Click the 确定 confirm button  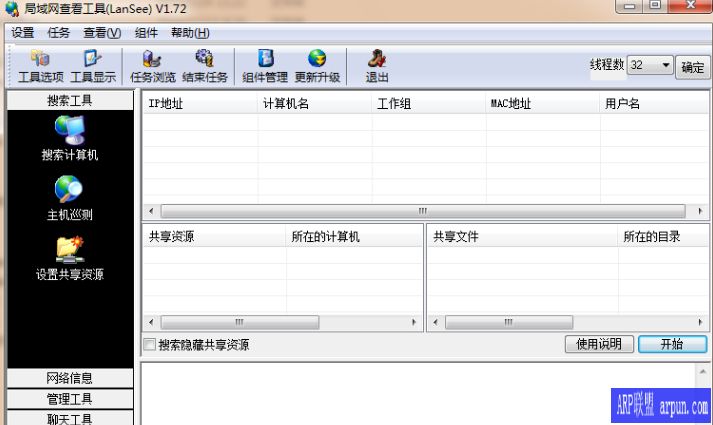[693, 67]
